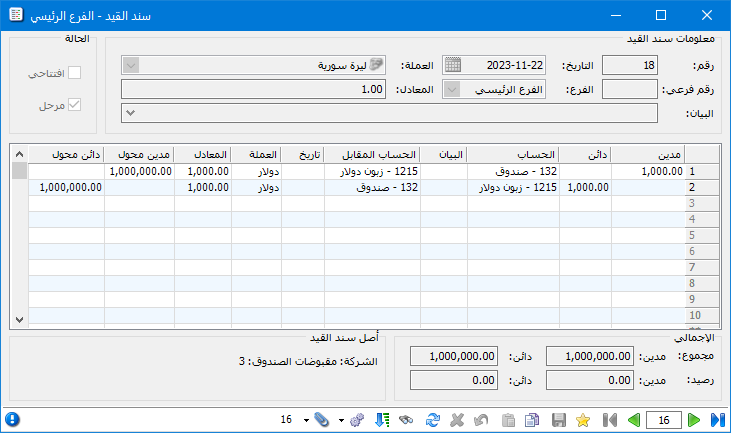Click the clipboard paste icon
Screen dimensions: 731x433
508,420
